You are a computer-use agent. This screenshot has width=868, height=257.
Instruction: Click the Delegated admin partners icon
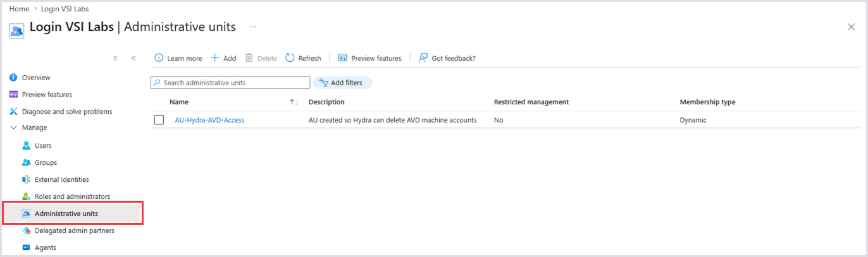coord(26,231)
